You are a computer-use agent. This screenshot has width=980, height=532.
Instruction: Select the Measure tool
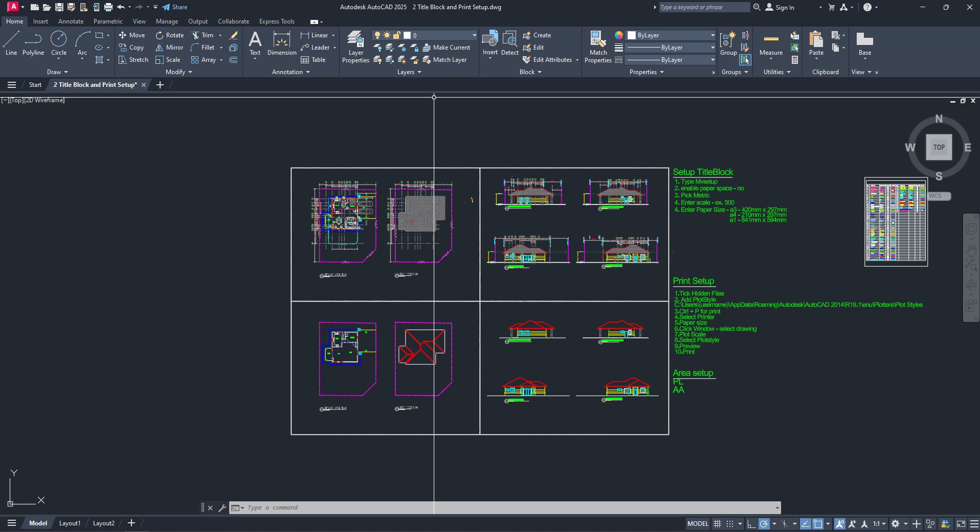click(x=771, y=45)
